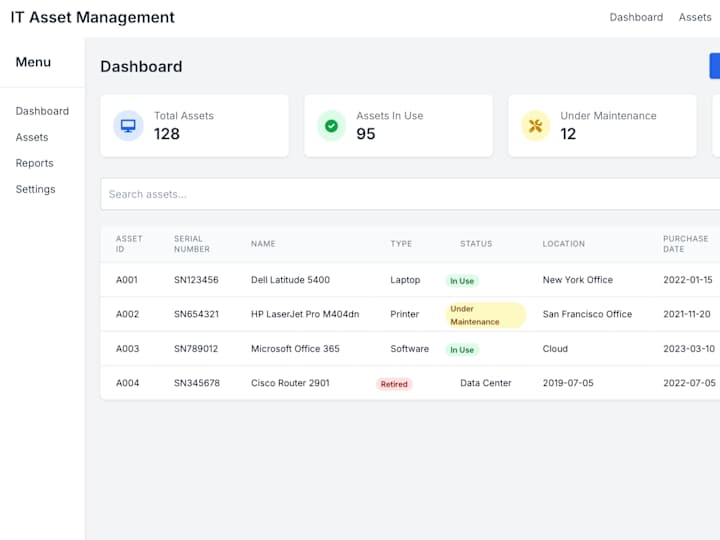Click the date 2019-07-05
The width and height of the screenshot is (720, 540).
[568, 383]
